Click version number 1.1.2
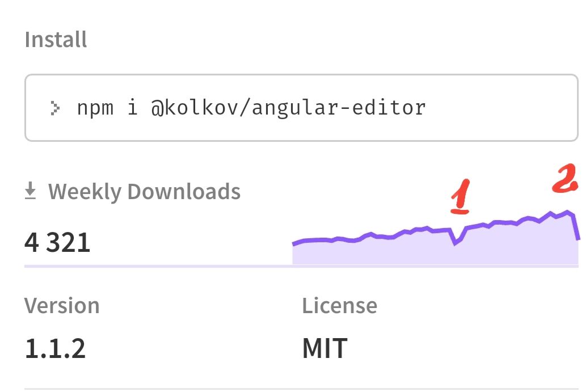The height and width of the screenshot is (392, 586). click(x=55, y=348)
